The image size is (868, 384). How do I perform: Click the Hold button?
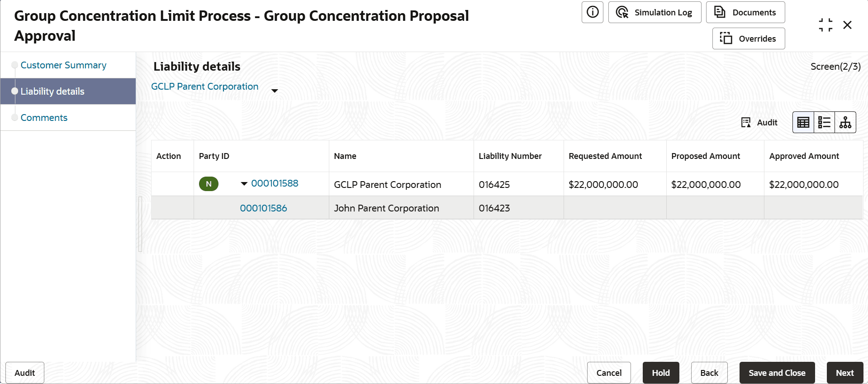click(x=660, y=373)
